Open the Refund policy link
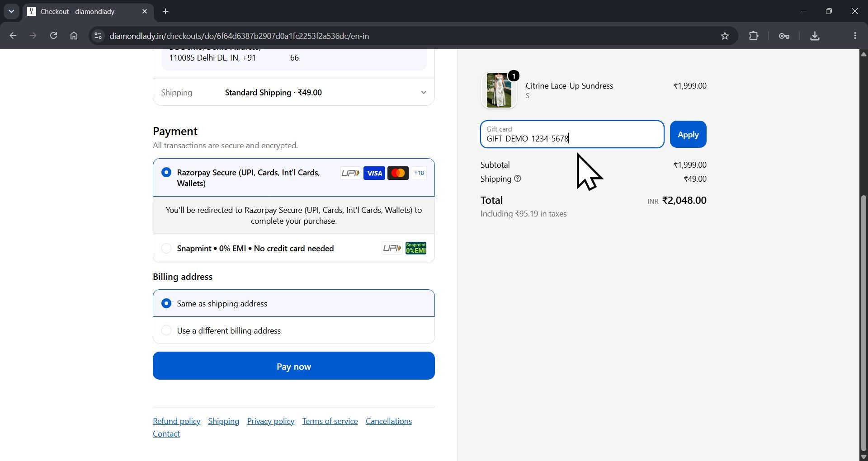Viewport: 868px width, 461px height. pos(176,421)
